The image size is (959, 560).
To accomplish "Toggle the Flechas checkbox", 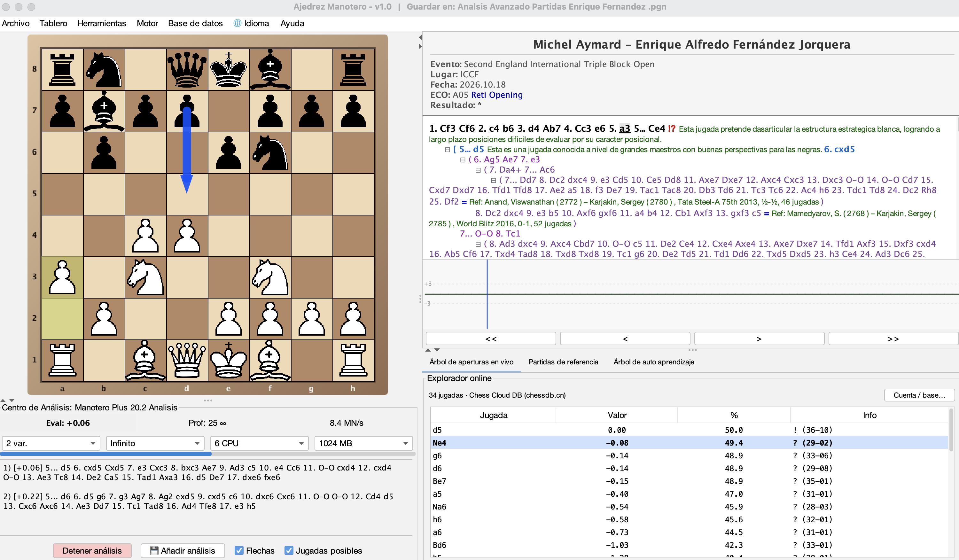I will [x=239, y=550].
